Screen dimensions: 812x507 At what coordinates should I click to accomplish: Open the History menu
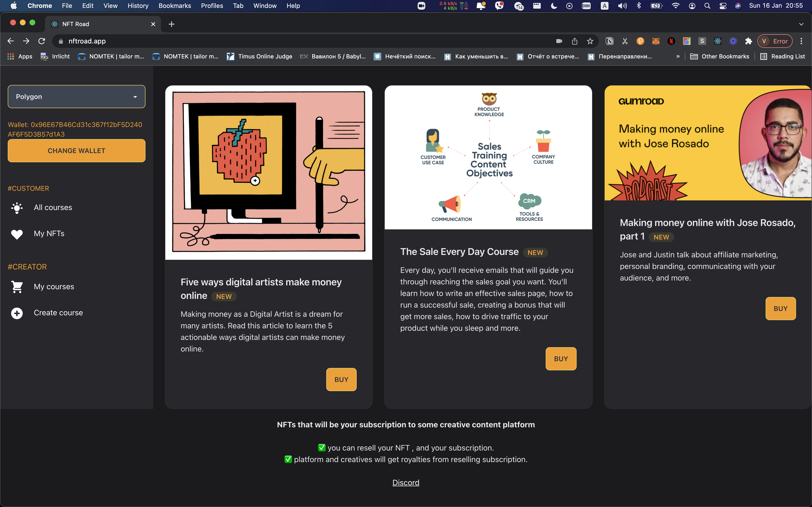coord(138,6)
